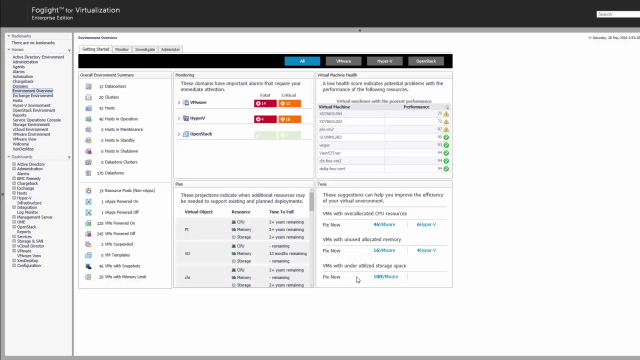Click the Clusters icon in the summary
The height and width of the screenshot is (360, 640).
coord(89,97)
